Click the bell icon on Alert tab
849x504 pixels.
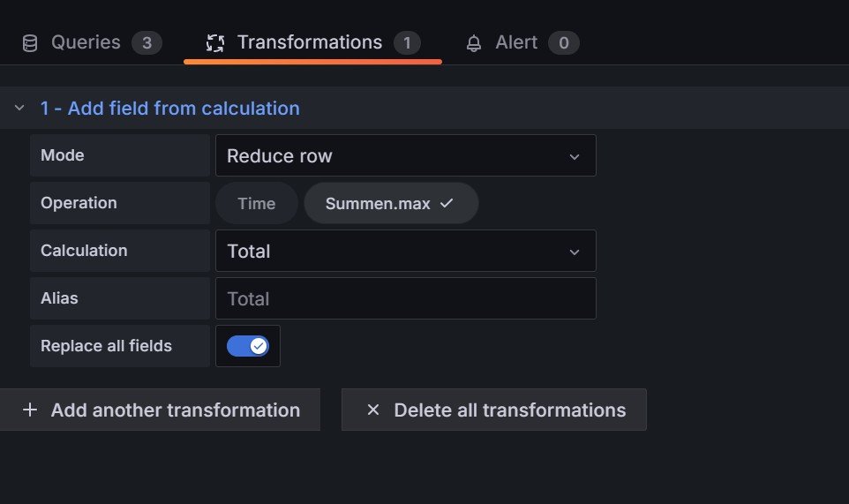[x=475, y=43]
